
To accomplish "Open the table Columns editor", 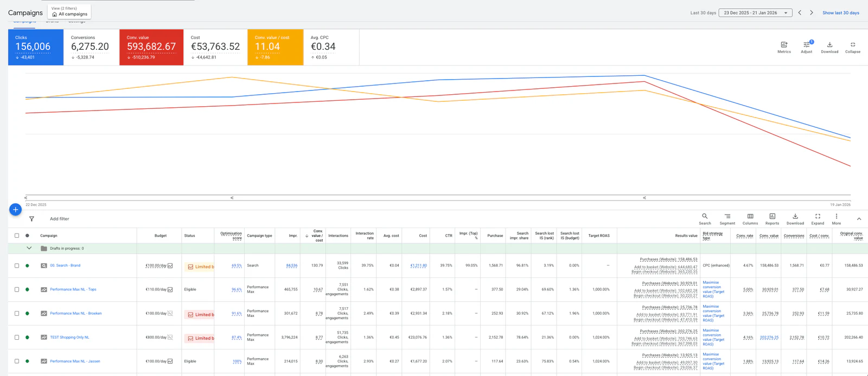I will click(x=750, y=216).
